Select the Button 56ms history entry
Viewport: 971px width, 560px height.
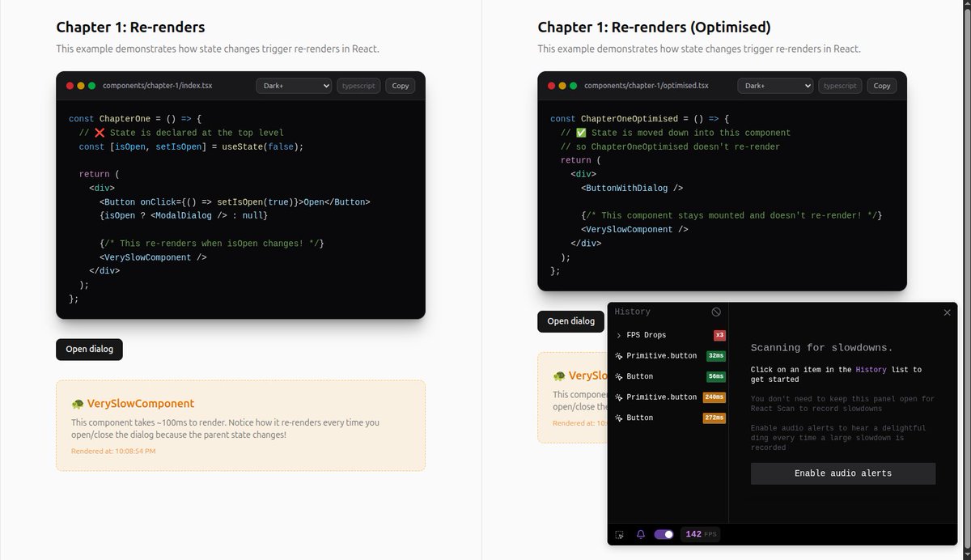(668, 376)
